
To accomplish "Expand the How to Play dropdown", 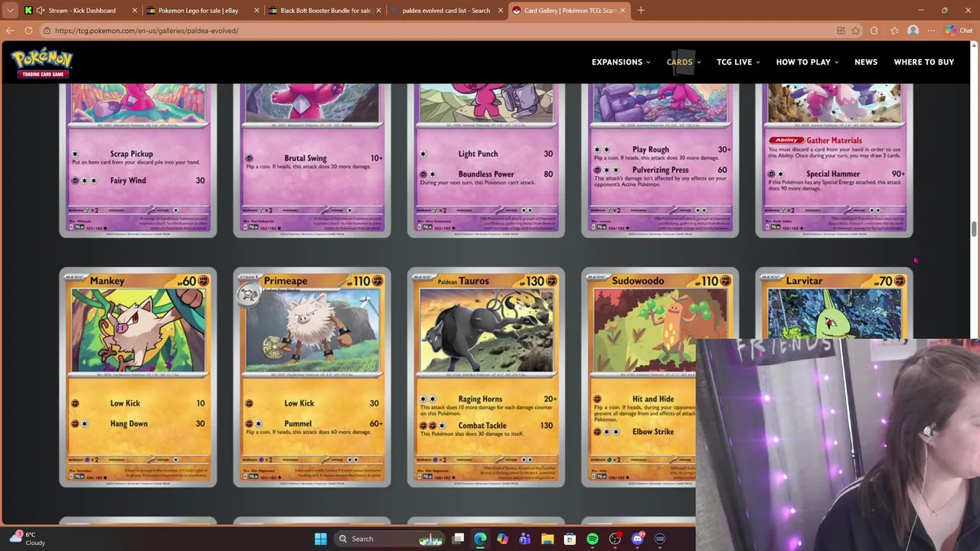I will [807, 62].
